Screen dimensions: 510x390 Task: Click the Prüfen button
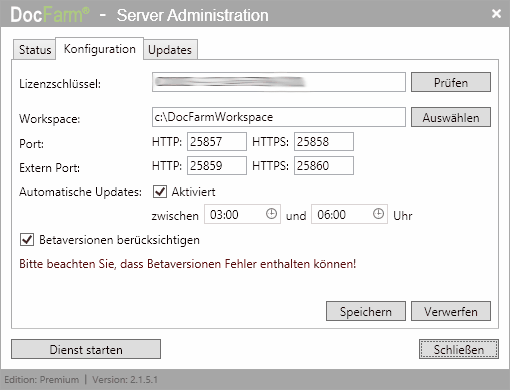pyautogui.click(x=451, y=82)
